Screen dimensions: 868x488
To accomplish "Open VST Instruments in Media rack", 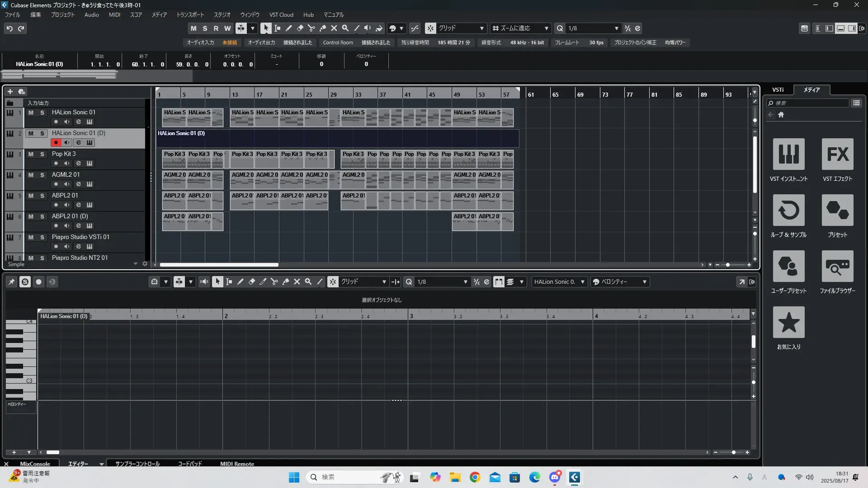I will pyautogui.click(x=788, y=155).
